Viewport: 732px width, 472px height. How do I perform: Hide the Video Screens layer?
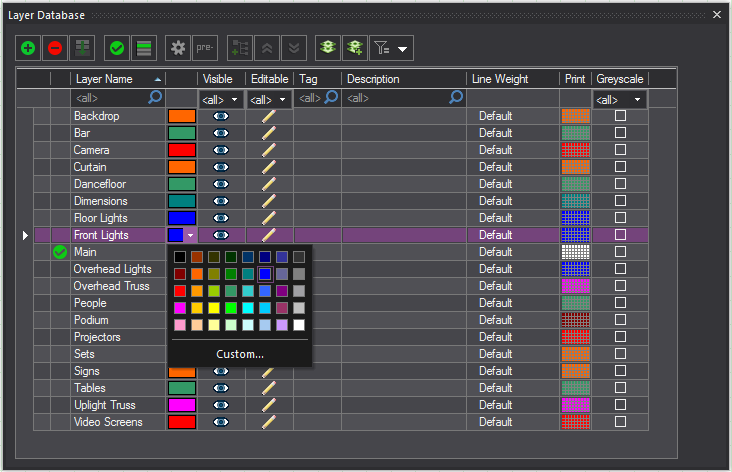click(221, 422)
